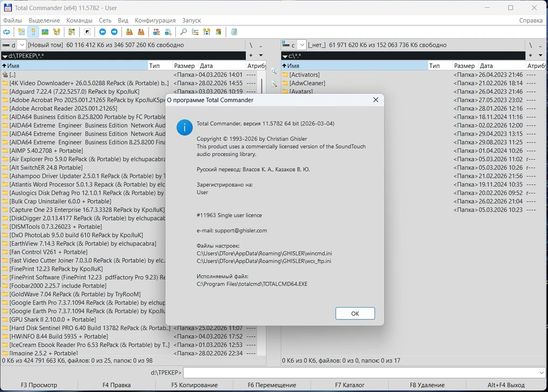Open multi-rename tool icon
The height and width of the screenshot is (392, 548).
195,32
